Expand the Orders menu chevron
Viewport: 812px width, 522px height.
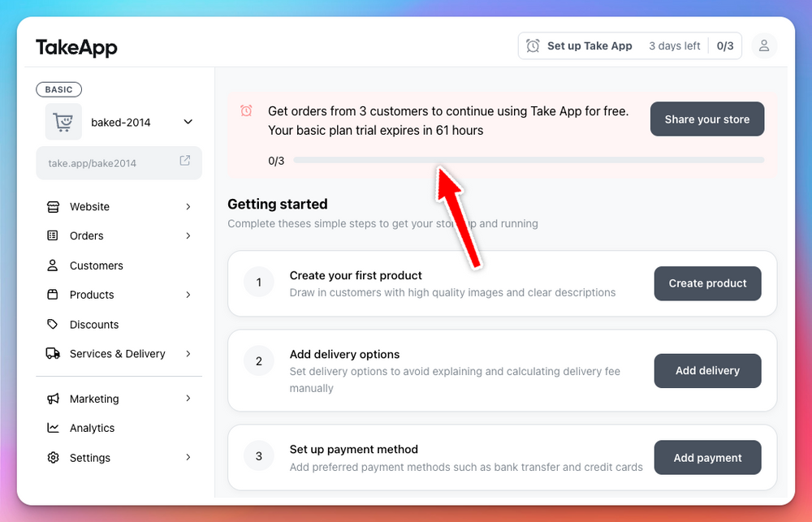pyautogui.click(x=188, y=235)
